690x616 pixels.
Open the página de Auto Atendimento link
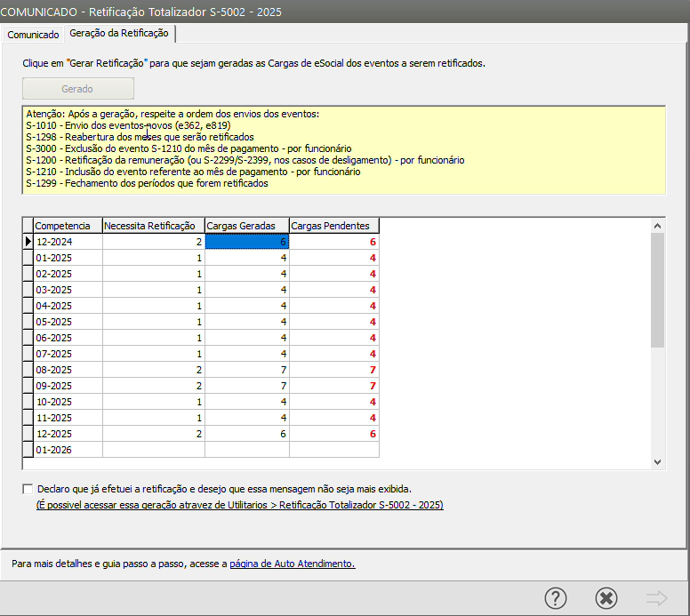tap(292, 564)
